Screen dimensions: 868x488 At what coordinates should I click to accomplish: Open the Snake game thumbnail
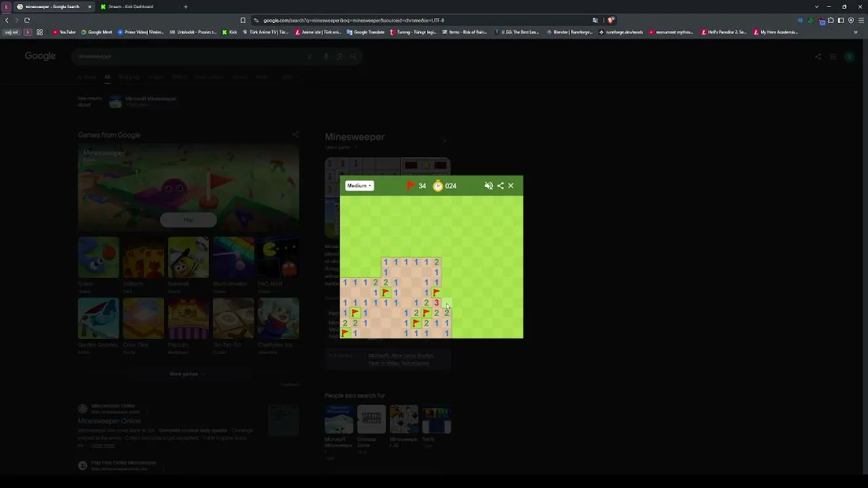(x=98, y=258)
